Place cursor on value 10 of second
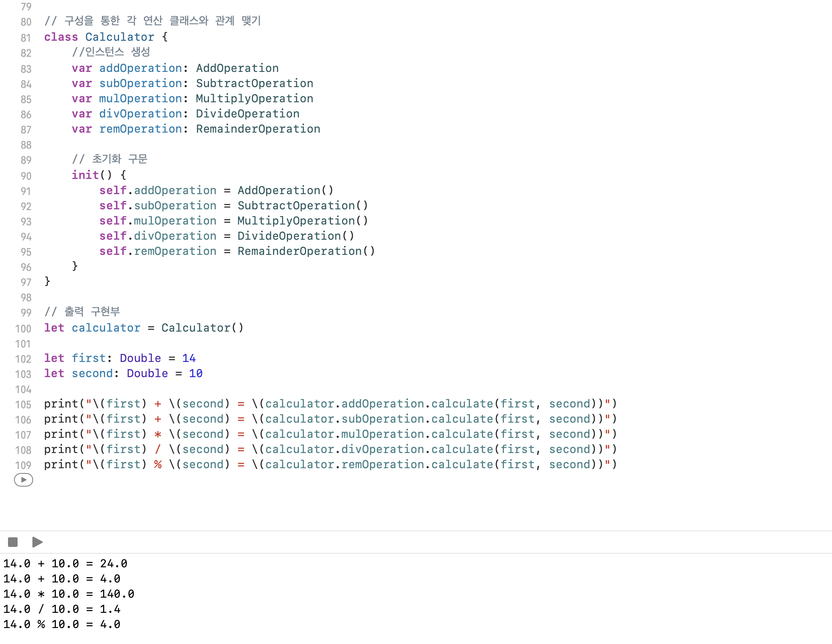The width and height of the screenshot is (832, 644). [195, 374]
